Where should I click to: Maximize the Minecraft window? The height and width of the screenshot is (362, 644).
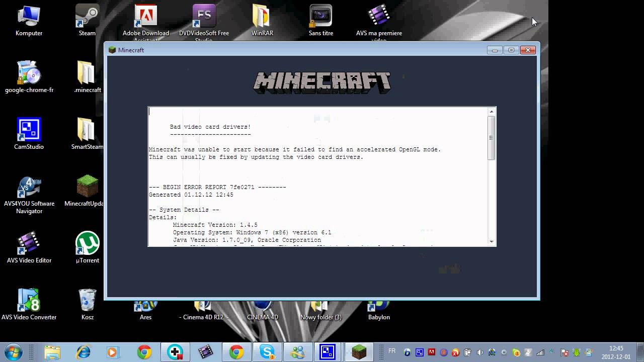(x=511, y=50)
